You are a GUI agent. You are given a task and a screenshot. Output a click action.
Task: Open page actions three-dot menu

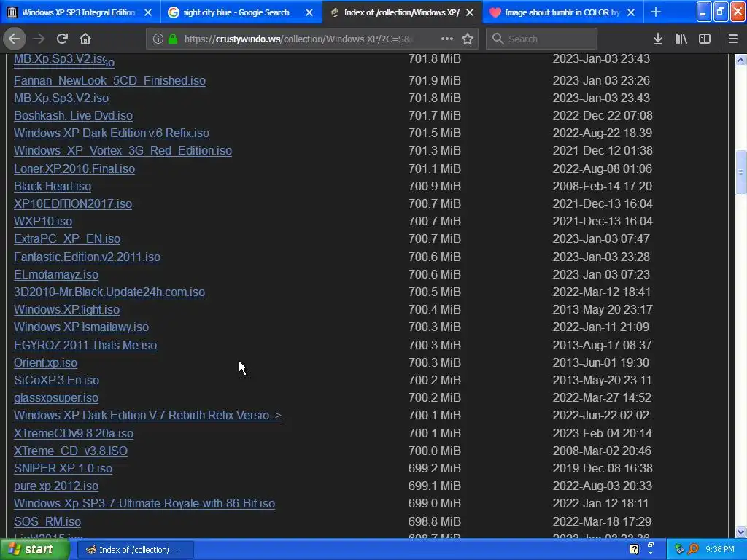[x=447, y=39]
